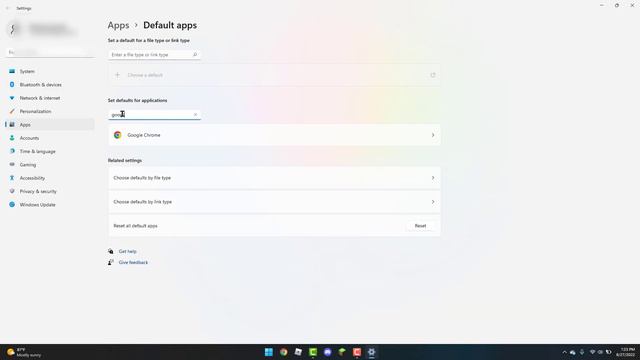640x360 pixels.
Task: Show hidden system tray icons
Action: pyautogui.click(x=564, y=352)
